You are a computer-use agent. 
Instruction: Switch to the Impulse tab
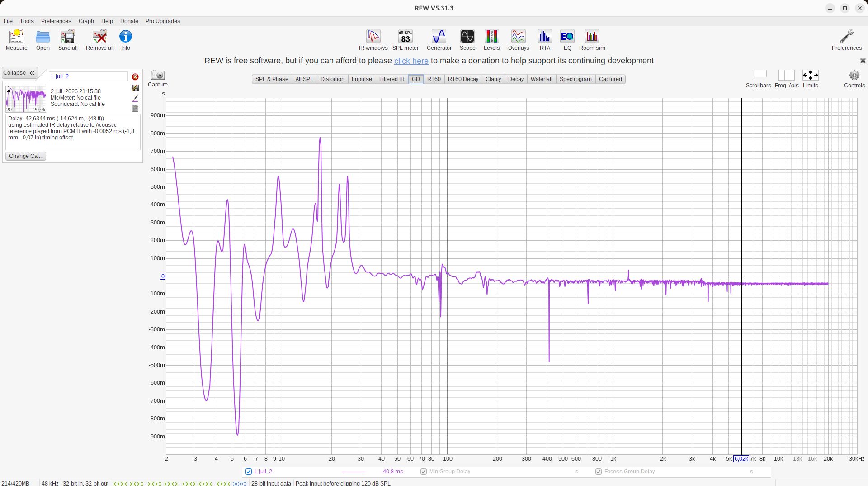[x=362, y=79]
